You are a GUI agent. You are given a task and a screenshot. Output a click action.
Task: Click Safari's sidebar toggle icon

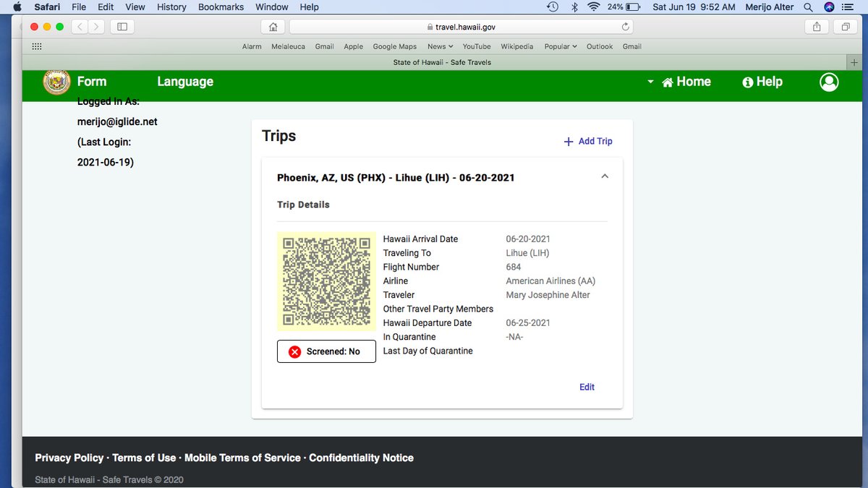[122, 27]
